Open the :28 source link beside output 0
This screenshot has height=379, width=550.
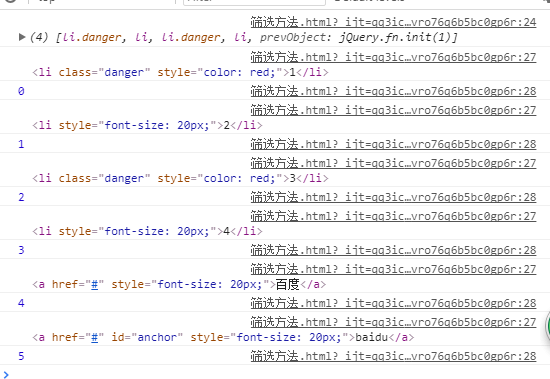coord(393,91)
